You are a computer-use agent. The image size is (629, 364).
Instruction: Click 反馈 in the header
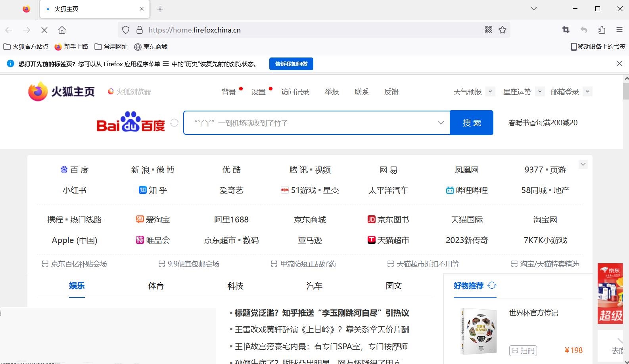(x=391, y=92)
